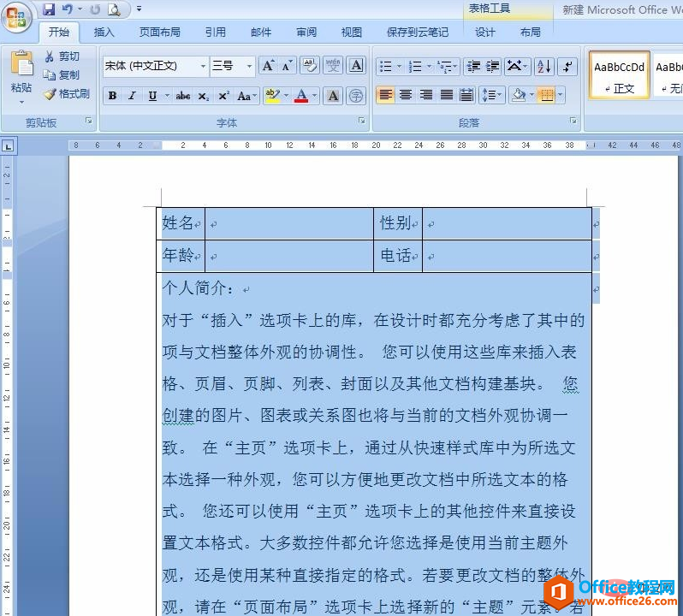Center align text
Screen dimensions: 683x616
(x=406, y=95)
